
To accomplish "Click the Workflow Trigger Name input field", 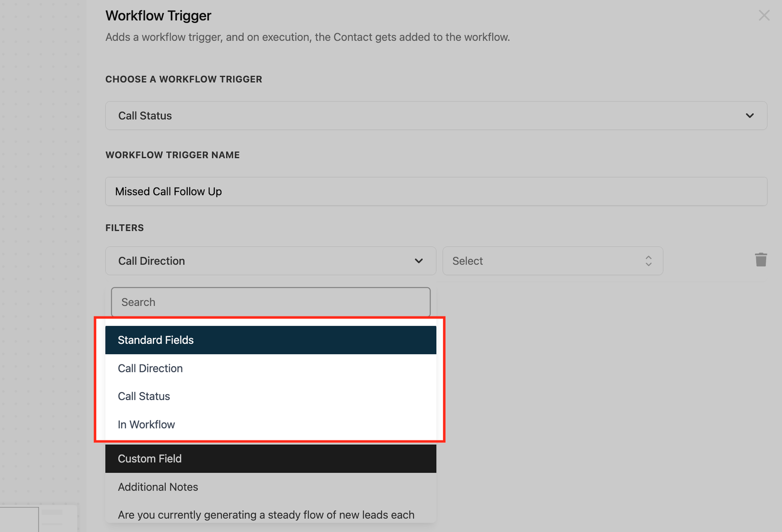I will 435,192.
